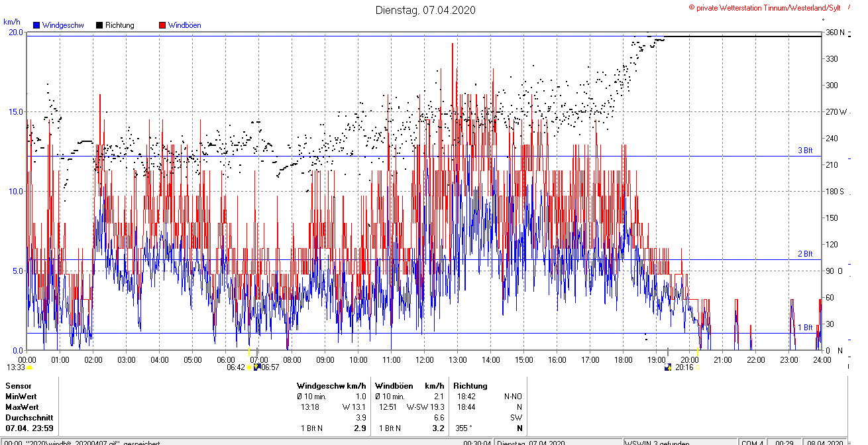Select the Windböen legend label

[184, 25]
